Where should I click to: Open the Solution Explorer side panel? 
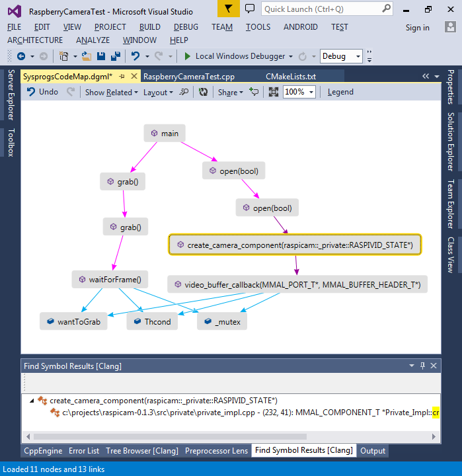tap(451, 141)
